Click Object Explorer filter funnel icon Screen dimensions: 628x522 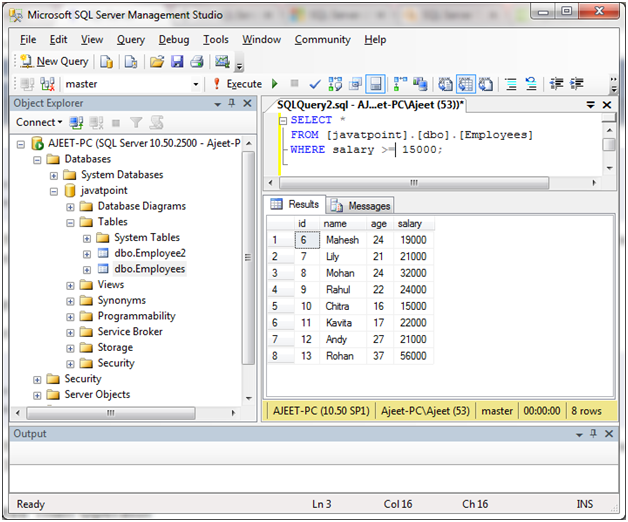pos(136,123)
